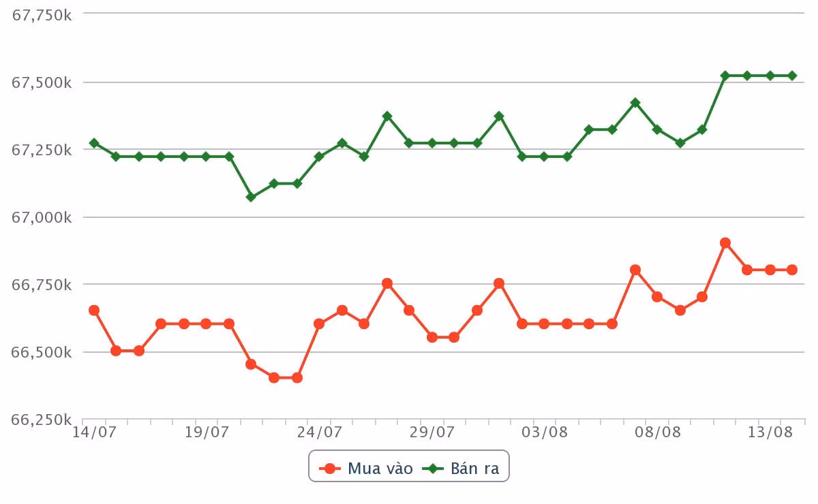Viewport: 818px width, 504px height.
Task: Select the last green diamond on the right
Action: [792, 76]
